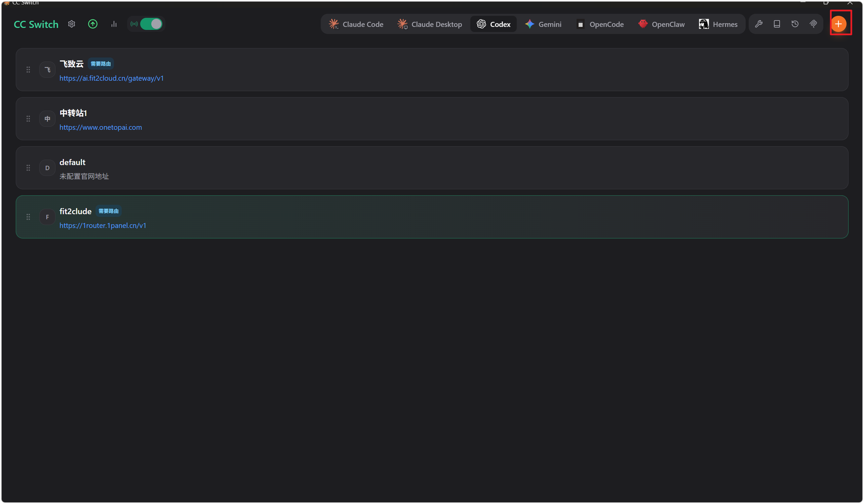Open the history clock icon
This screenshot has width=864, height=504.
coord(795,24)
